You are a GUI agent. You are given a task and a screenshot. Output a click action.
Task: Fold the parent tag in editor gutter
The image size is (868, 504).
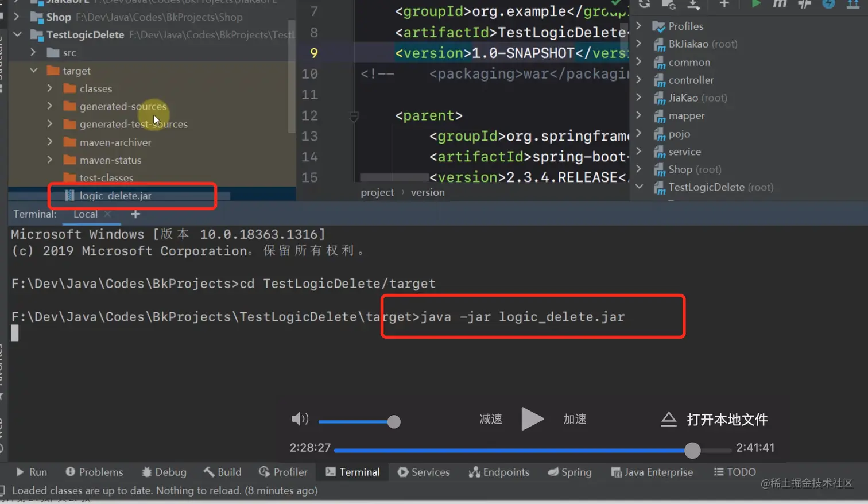click(x=354, y=117)
